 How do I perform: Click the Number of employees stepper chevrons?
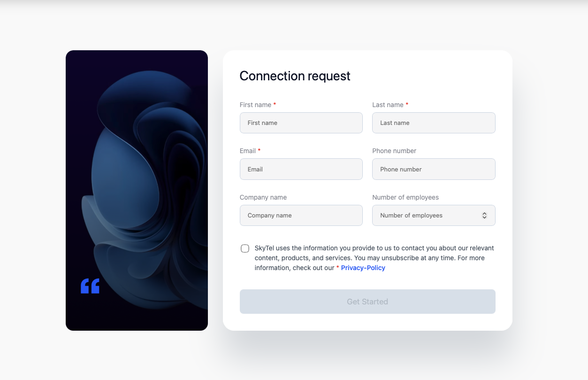pyautogui.click(x=484, y=215)
